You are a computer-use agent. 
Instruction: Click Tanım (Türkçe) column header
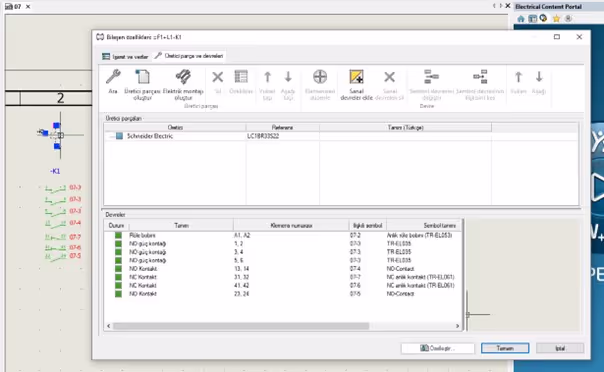[x=405, y=127]
